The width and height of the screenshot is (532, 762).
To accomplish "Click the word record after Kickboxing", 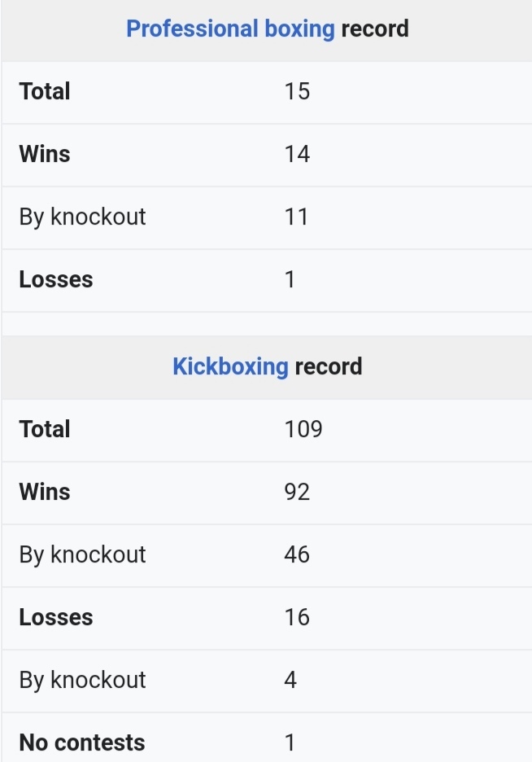I will pos(329,366).
